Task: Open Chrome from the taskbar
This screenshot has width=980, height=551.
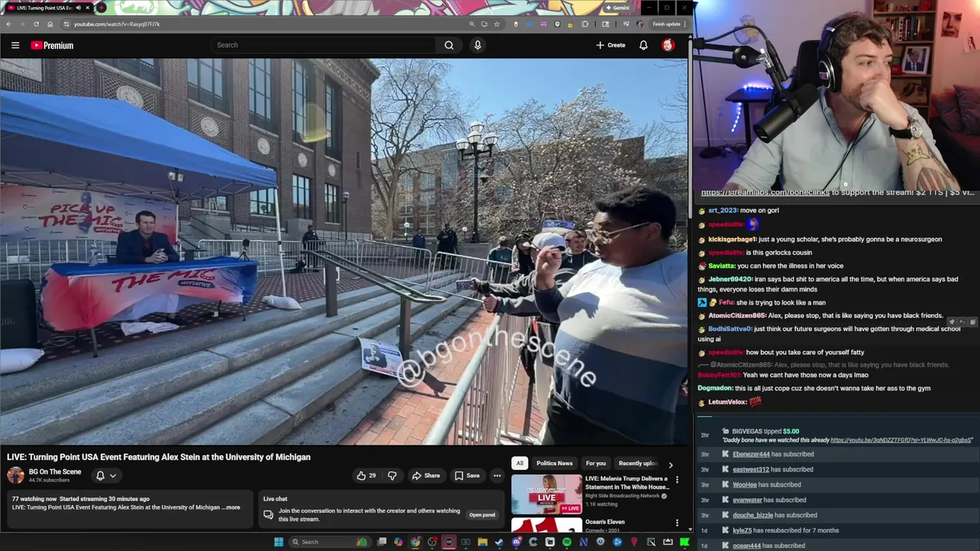Action: tap(415, 542)
